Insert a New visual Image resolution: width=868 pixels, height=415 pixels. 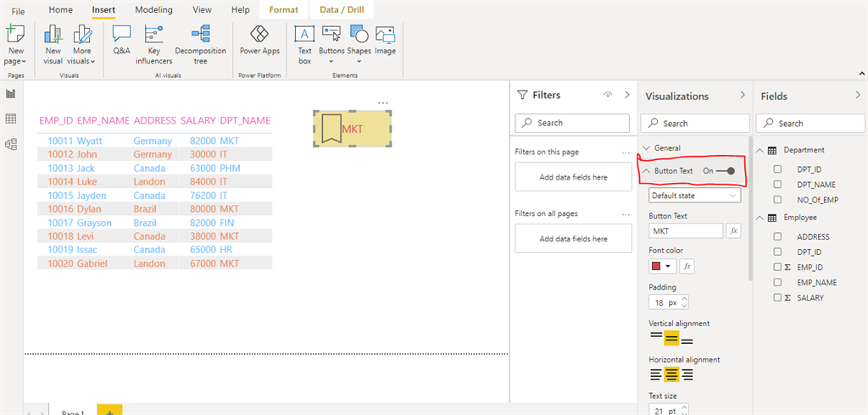point(53,45)
